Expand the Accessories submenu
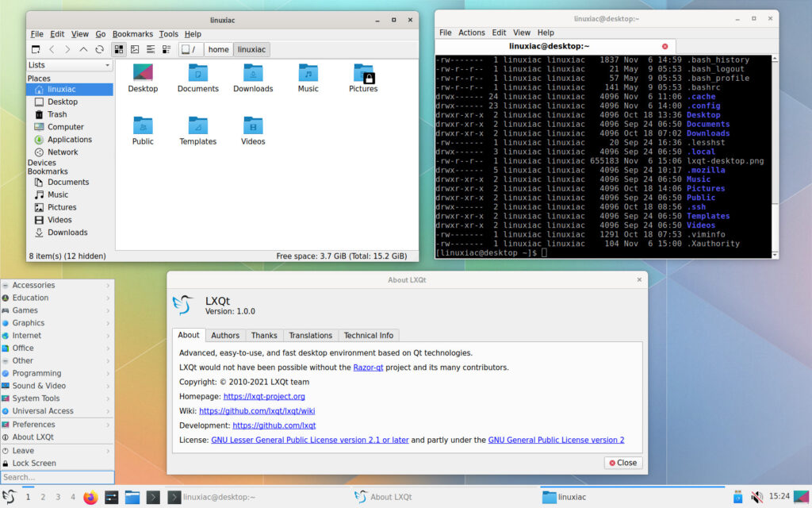Viewport: 812px width, 508px height. [x=57, y=285]
